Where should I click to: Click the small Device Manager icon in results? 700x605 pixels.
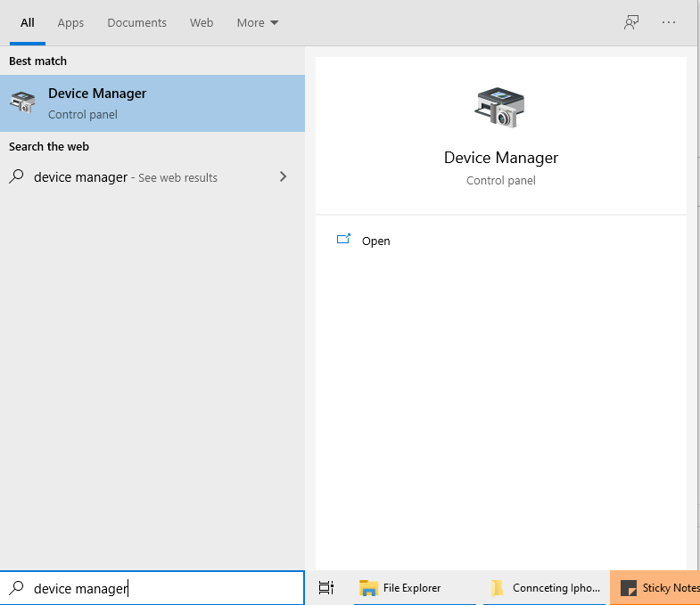(x=22, y=102)
